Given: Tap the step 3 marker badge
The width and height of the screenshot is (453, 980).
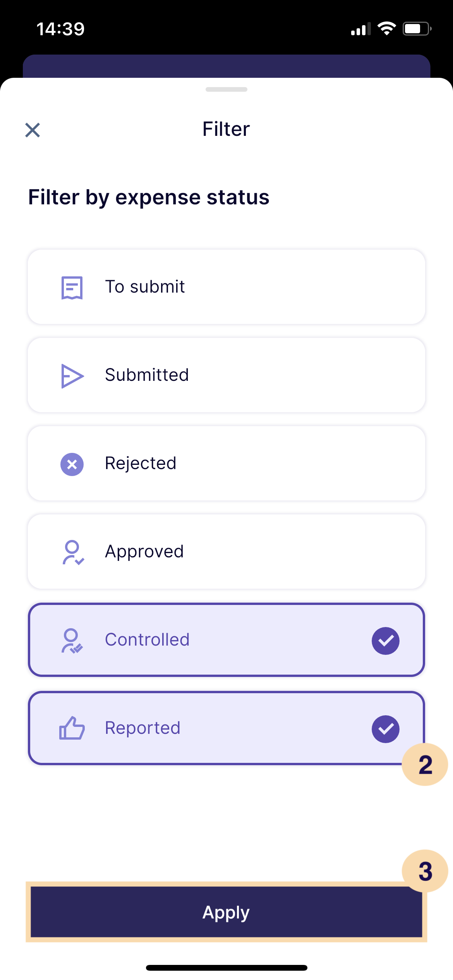Looking at the screenshot, I should 425,871.
